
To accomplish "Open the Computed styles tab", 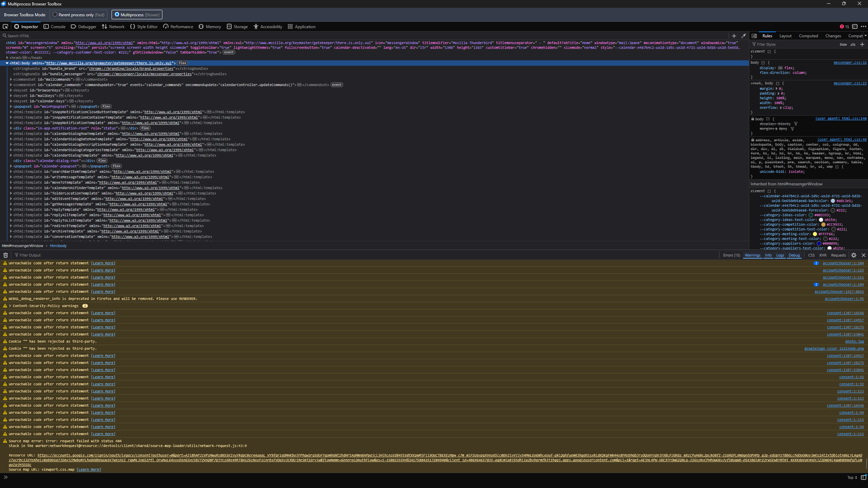I will (808, 36).
